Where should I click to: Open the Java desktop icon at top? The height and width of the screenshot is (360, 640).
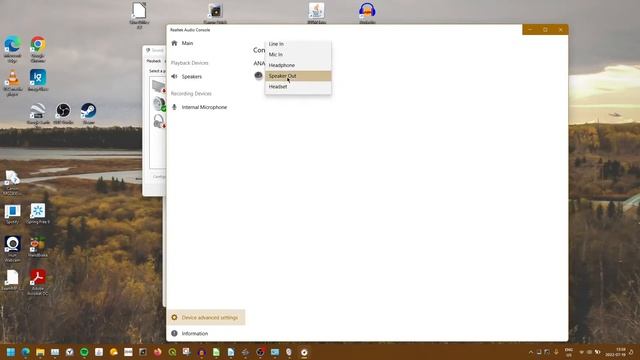[317, 13]
